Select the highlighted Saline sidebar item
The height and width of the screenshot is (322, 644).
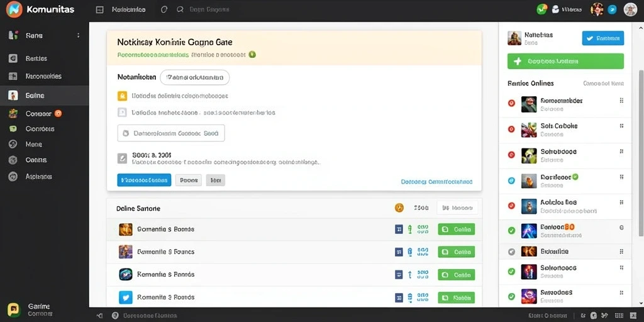(x=45, y=96)
